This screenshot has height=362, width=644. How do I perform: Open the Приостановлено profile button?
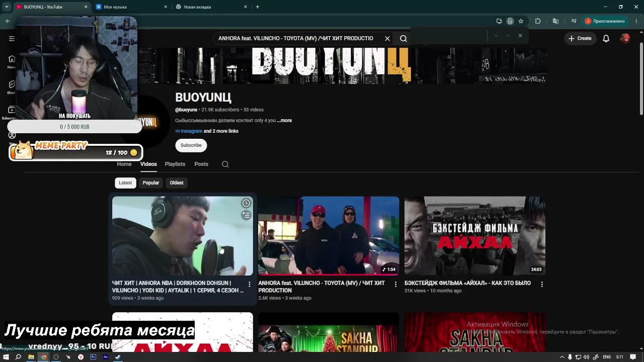pos(605,21)
